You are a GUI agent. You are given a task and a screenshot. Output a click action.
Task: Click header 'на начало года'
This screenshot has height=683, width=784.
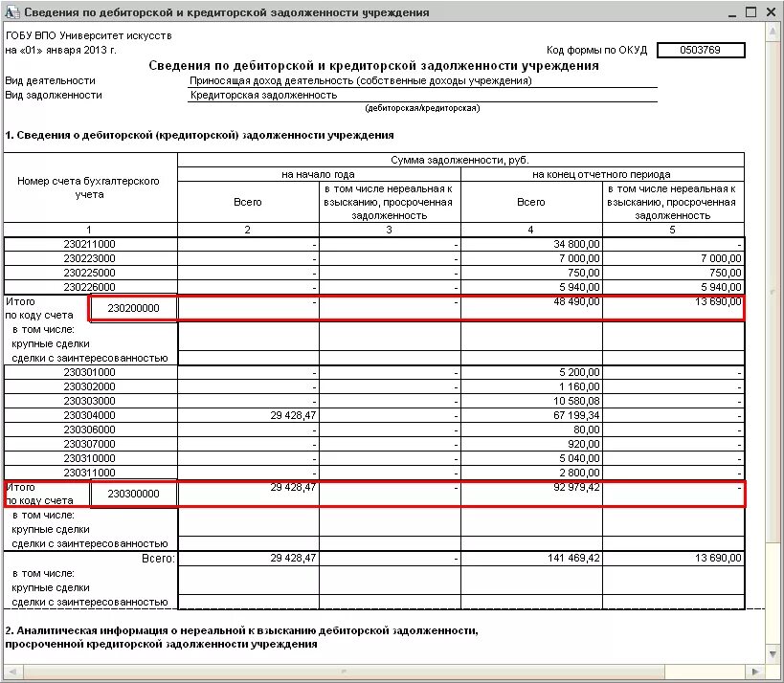[x=318, y=174]
